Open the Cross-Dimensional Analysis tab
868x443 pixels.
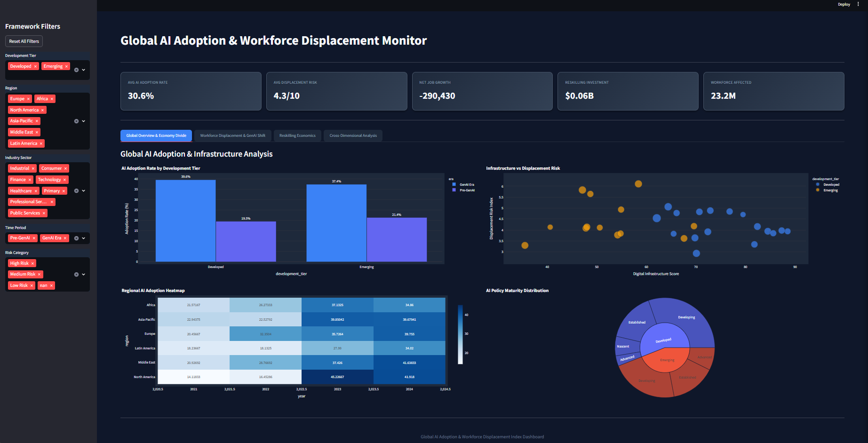353,135
